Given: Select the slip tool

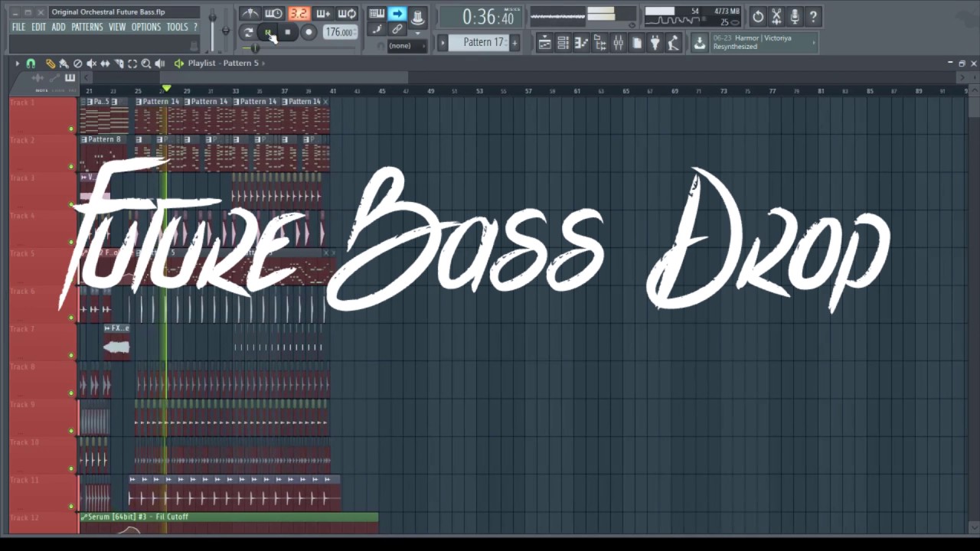Looking at the screenshot, I should (x=105, y=64).
